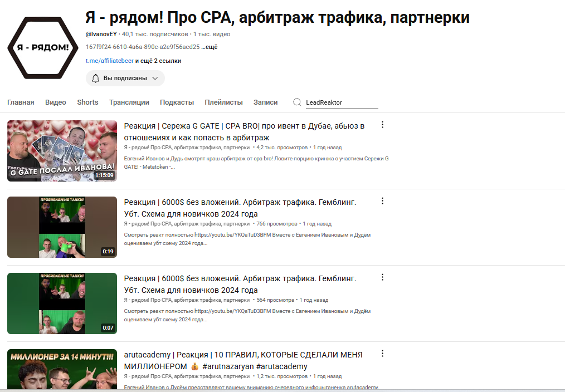Click channel name under the 766 просмотров video
This screenshot has height=392, width=565.
(x=187, y=224)
